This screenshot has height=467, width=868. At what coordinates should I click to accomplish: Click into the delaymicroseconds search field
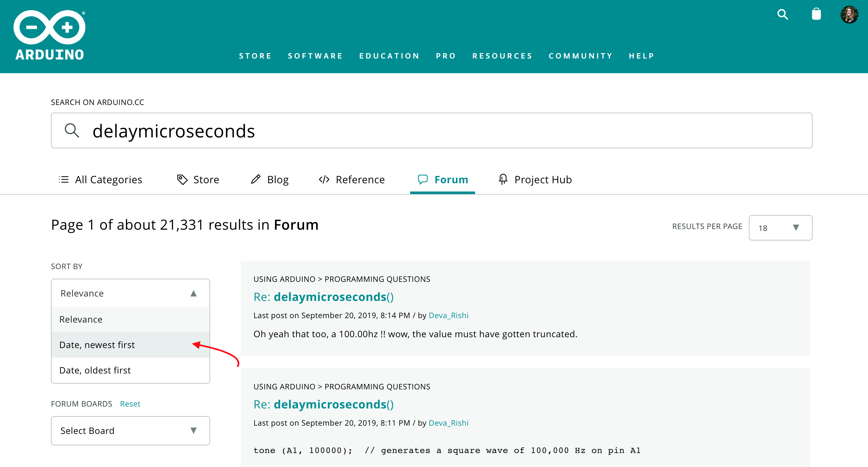click(x=431, y=131)
